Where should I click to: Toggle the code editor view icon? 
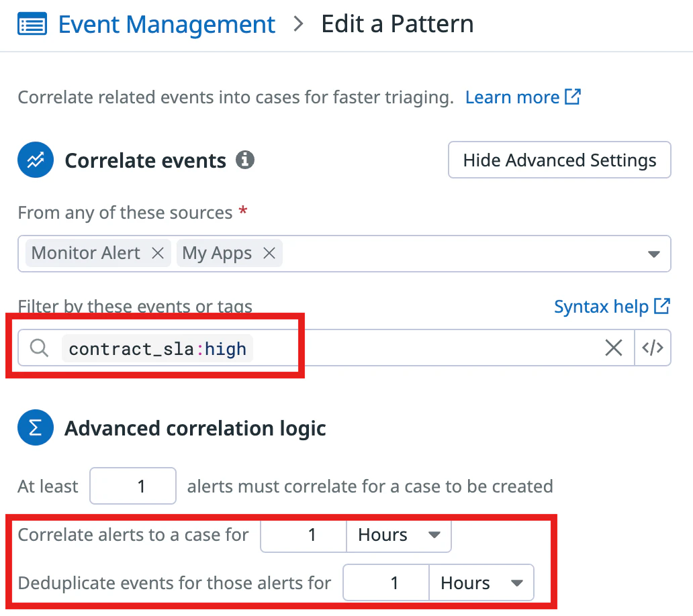653,348
